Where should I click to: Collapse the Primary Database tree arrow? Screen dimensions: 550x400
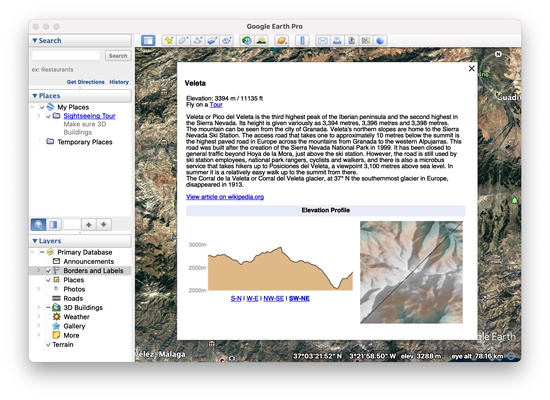point(32,252)
